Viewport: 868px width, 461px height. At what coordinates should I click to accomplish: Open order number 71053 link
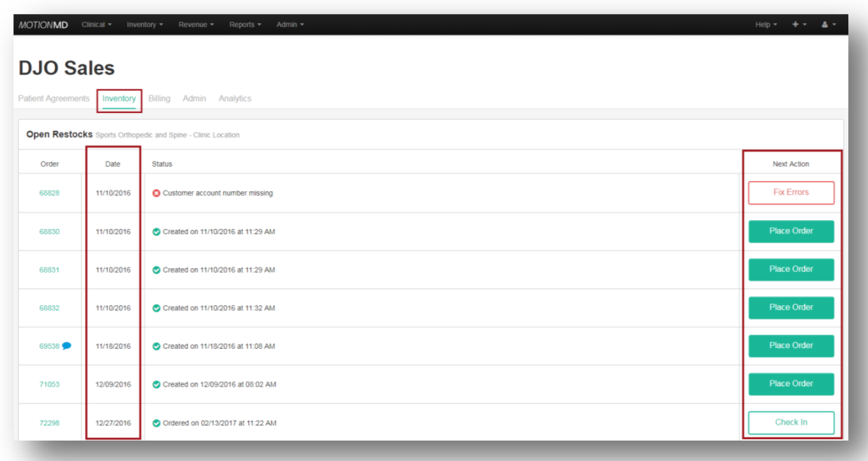[49, 384]
